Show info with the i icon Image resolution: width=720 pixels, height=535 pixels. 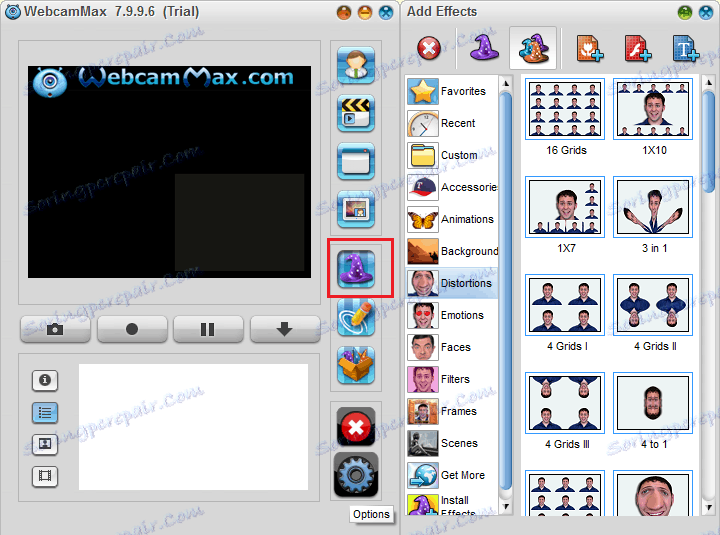(45, 380)
